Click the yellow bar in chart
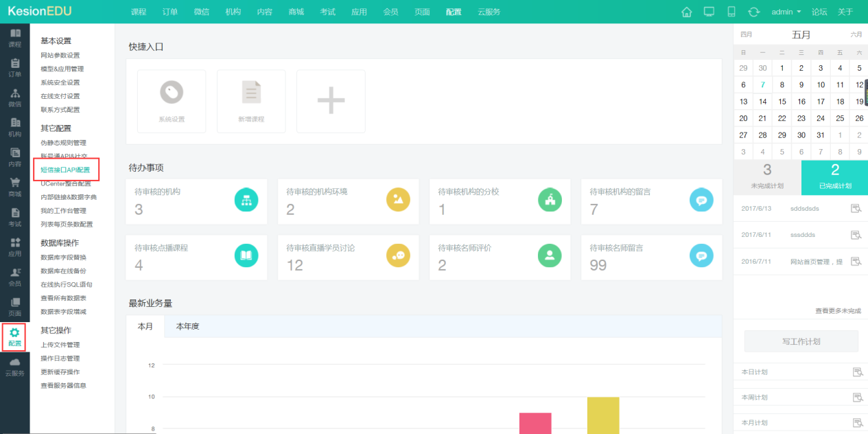 point(603,415)
